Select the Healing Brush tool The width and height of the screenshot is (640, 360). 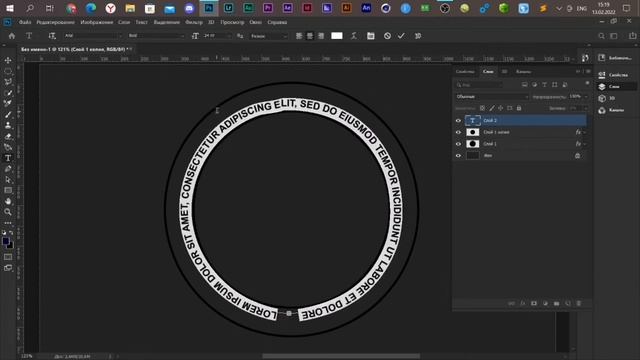tap(8, 104)
